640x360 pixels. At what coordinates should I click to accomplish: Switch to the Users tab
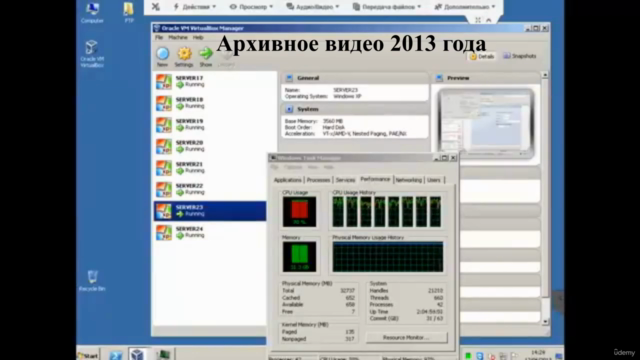click(x=434, y=180)
